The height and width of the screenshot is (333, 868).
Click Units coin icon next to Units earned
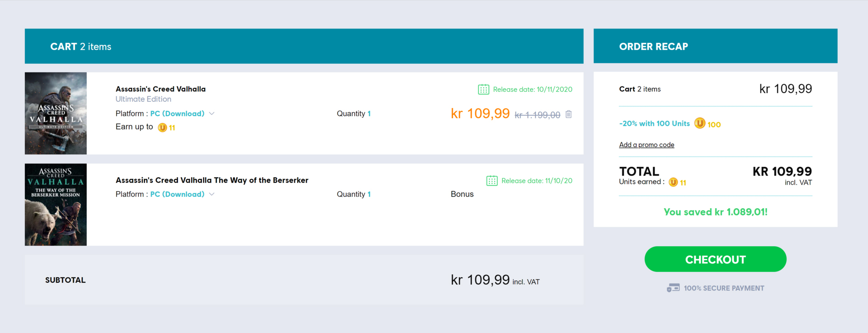[x=673, y=182]
